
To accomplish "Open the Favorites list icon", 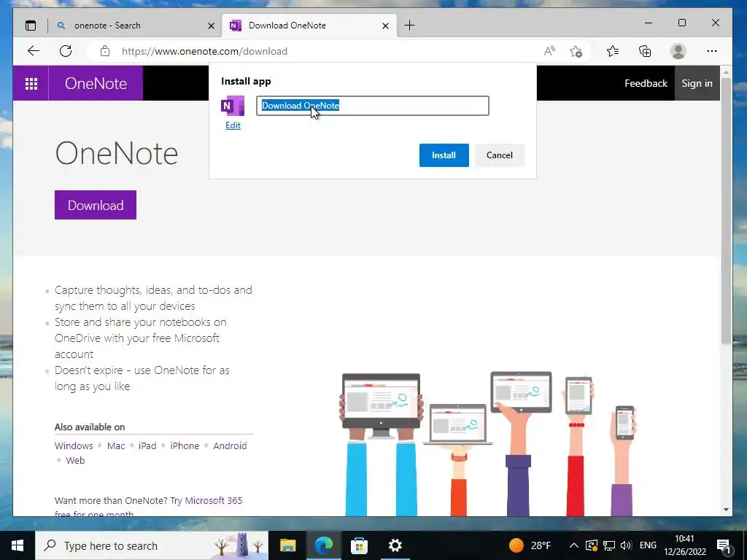I will [613, 51].
